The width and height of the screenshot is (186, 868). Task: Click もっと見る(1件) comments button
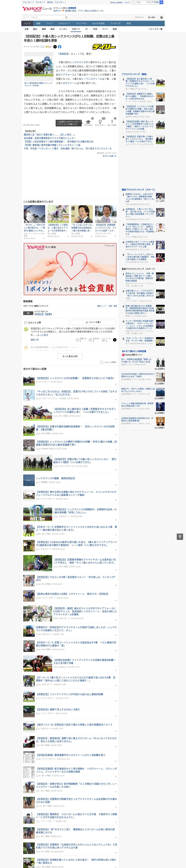tap(70, 356)
